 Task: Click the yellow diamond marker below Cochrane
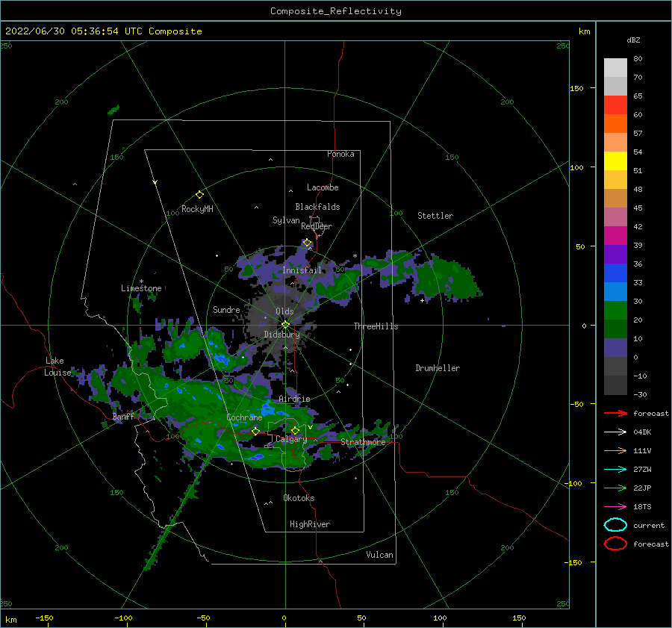point(255,431)
